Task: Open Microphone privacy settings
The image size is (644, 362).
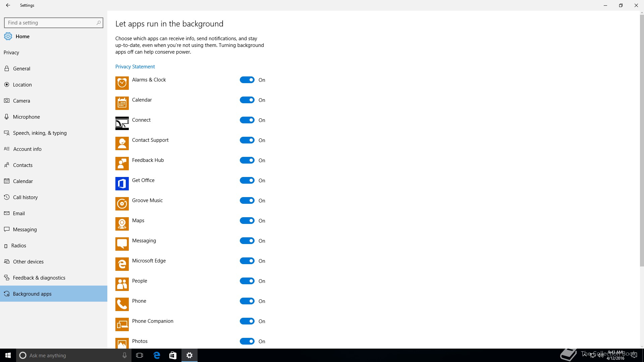Action: coord(54,117)
